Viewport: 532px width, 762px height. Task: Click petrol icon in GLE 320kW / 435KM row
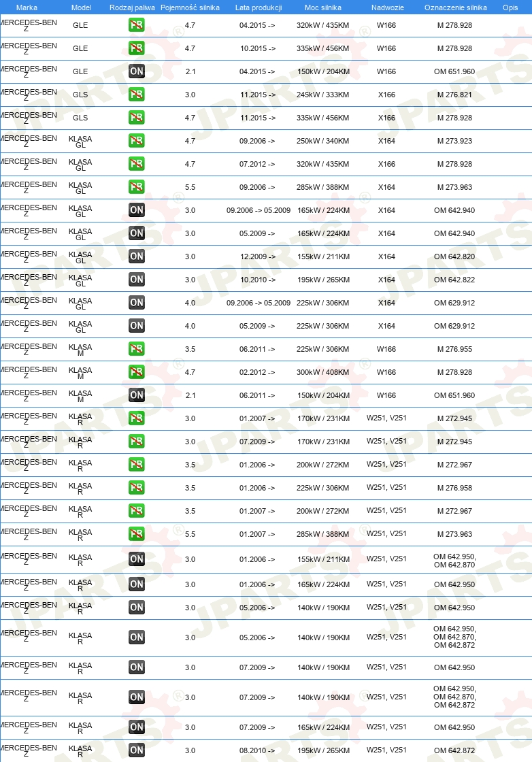click(137, 24)
